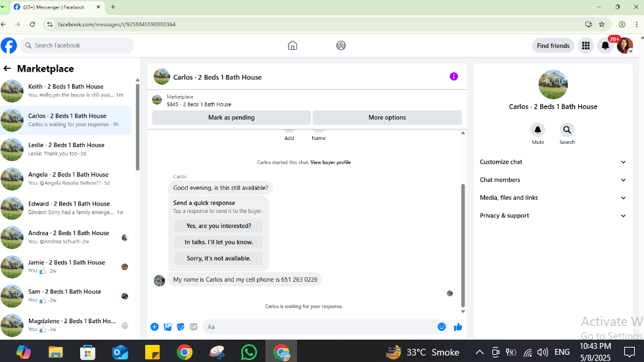Viewport: 644px width, 362px height.
Task: Open Microsoft Store from the taskbar
Action: pos(87,352)
